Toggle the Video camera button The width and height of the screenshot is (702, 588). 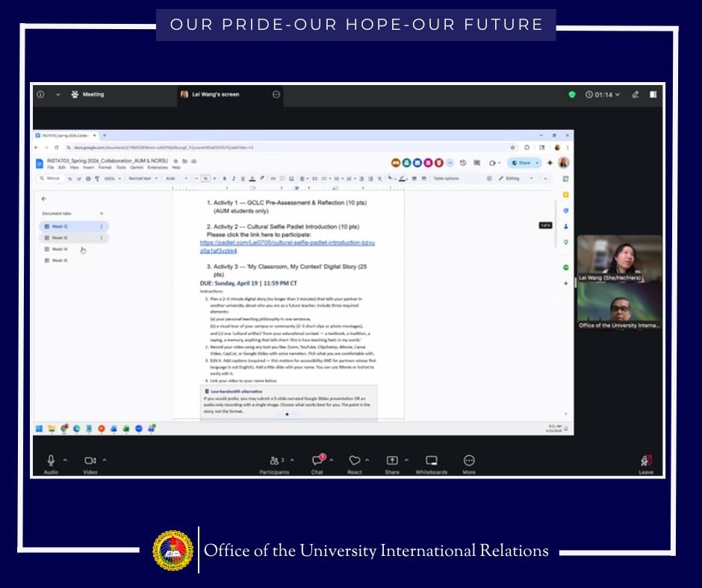(x=90, y=461)
